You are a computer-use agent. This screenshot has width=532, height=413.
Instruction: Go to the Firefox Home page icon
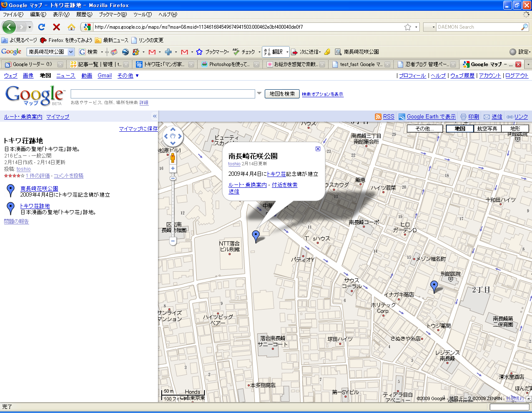[x=71, y=27]
